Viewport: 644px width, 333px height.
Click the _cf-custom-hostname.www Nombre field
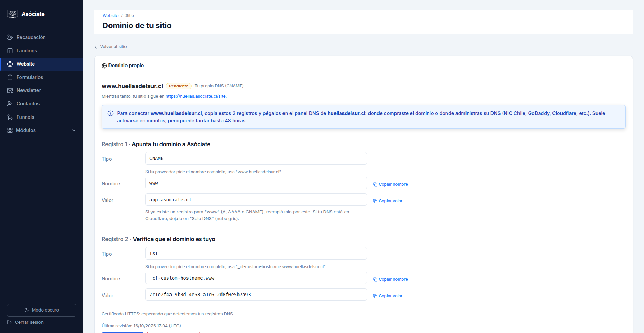tap(256, 278)
